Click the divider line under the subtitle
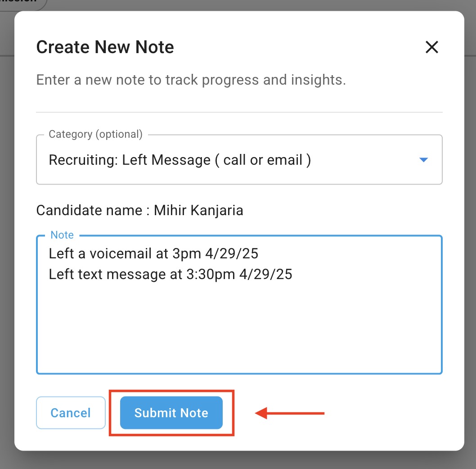This screenshot has width=476, height=469. click(239, 112)
